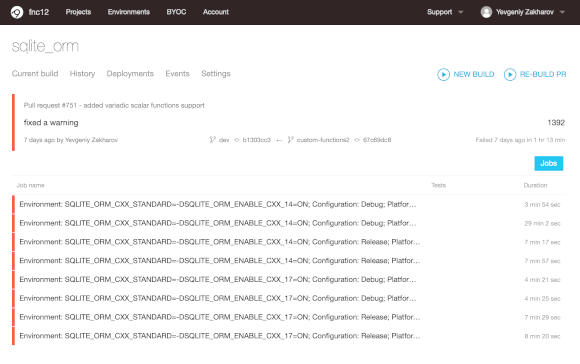Open the dev branch link
This screenshot has width=580, height=364.
tap(224, 140)
